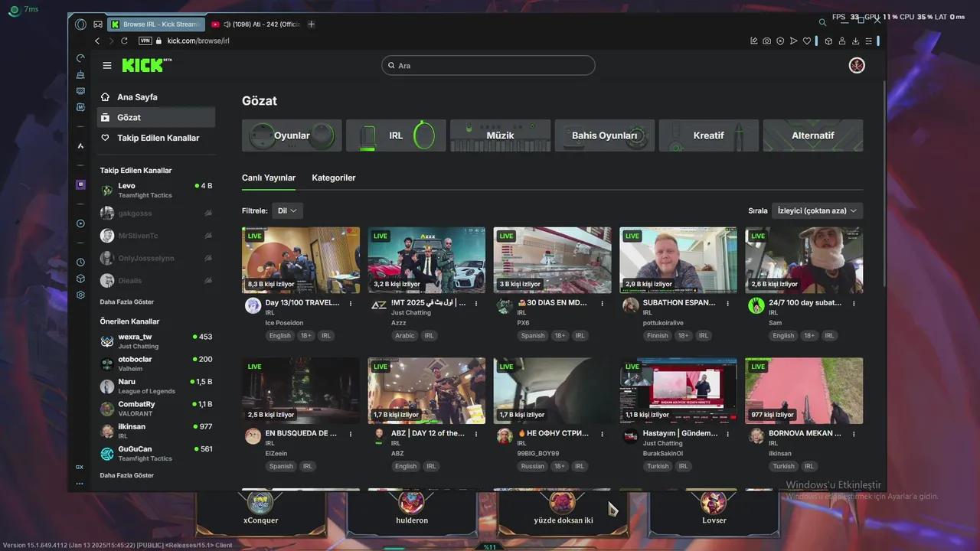The height and width of the screenshot is (551, 980).
Task: Open Twitch panel in the Opera sidebar
Action: coord(80,184)
